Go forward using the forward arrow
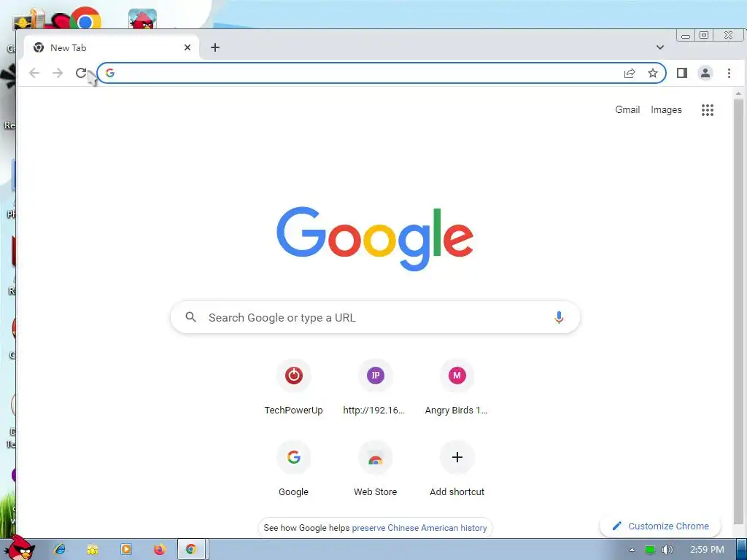This screenshot has width=747, height=560. pos(58,73)
